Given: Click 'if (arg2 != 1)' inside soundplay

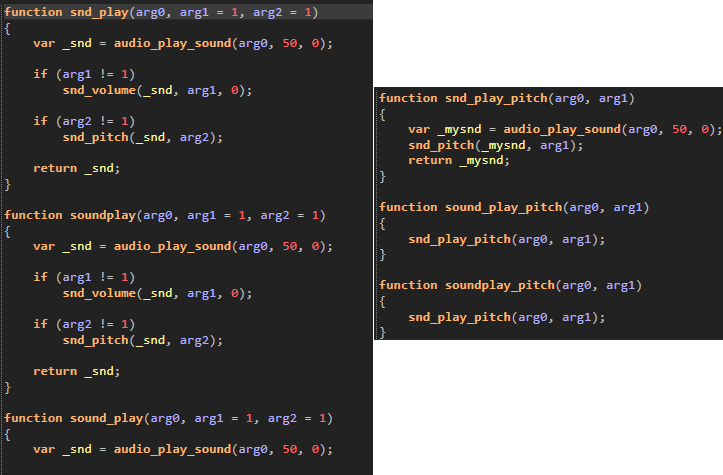Looking at the screenshot, I should (x=84, y=324).
